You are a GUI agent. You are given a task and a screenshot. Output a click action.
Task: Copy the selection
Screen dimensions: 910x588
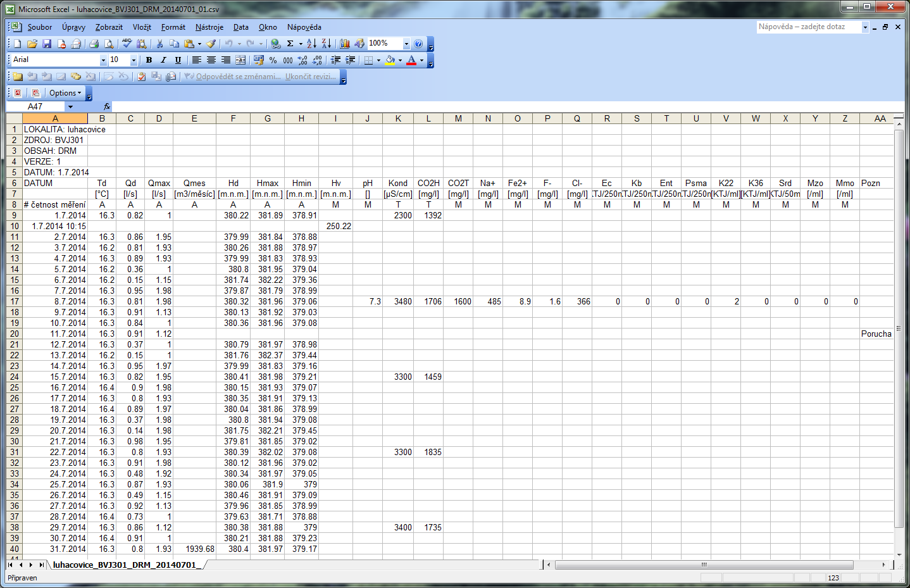[x=174, y=44]
